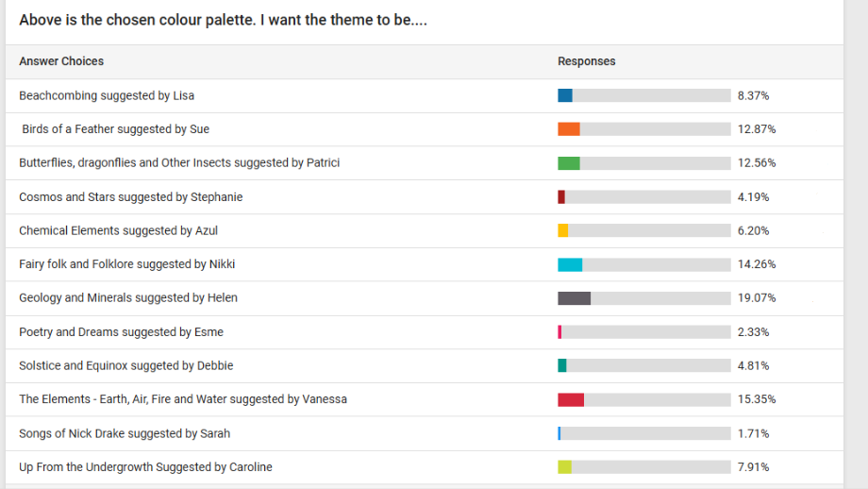Click the 1.71% percentage for Nick Drake
The width and height of the screenshot is (868, 489).
[754, 433]
